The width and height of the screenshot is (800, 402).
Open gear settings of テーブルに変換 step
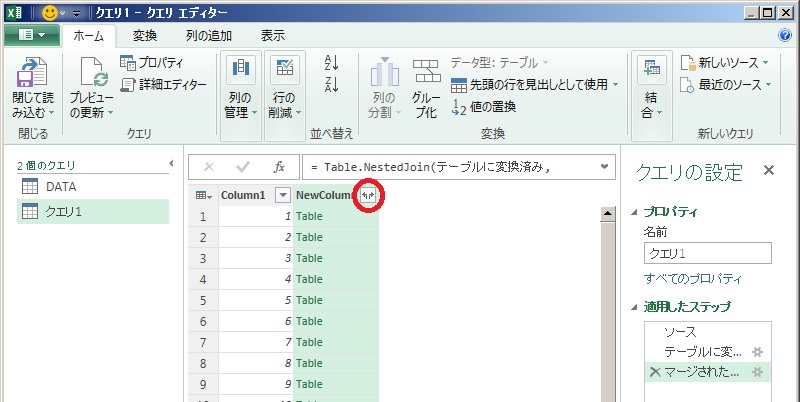point(758,351)
